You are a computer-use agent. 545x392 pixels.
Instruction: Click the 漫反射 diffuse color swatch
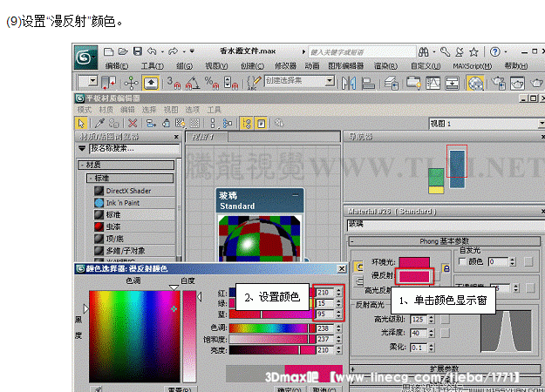pos(414,276)
